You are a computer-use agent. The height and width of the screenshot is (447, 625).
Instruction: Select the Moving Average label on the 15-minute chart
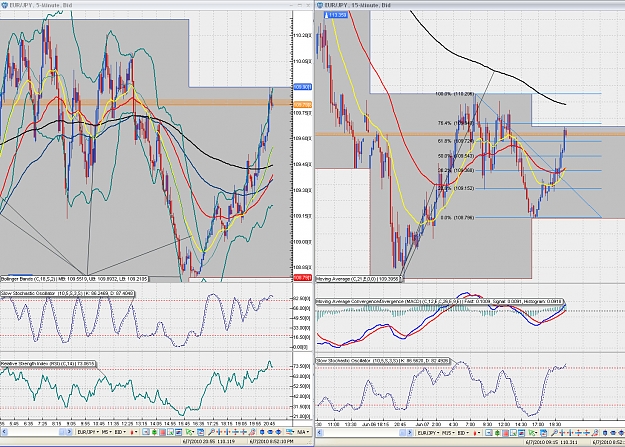click(x=359, y=279)
